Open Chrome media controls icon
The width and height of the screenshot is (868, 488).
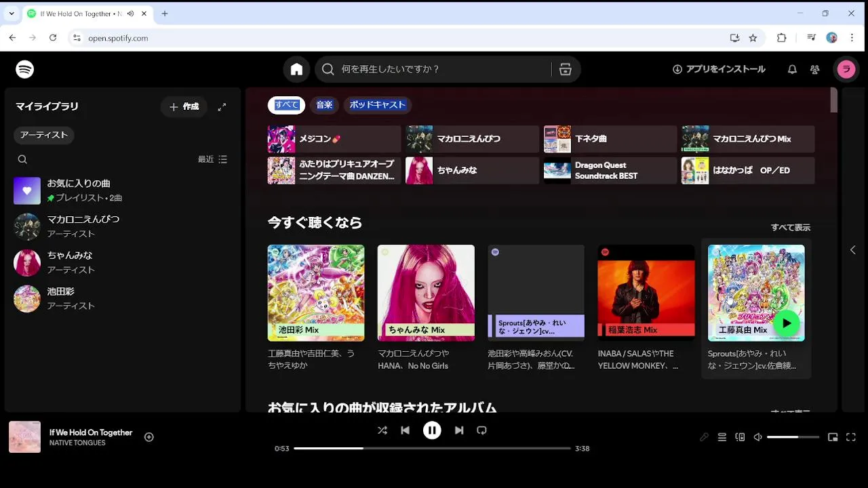click(x=811, y=38)
